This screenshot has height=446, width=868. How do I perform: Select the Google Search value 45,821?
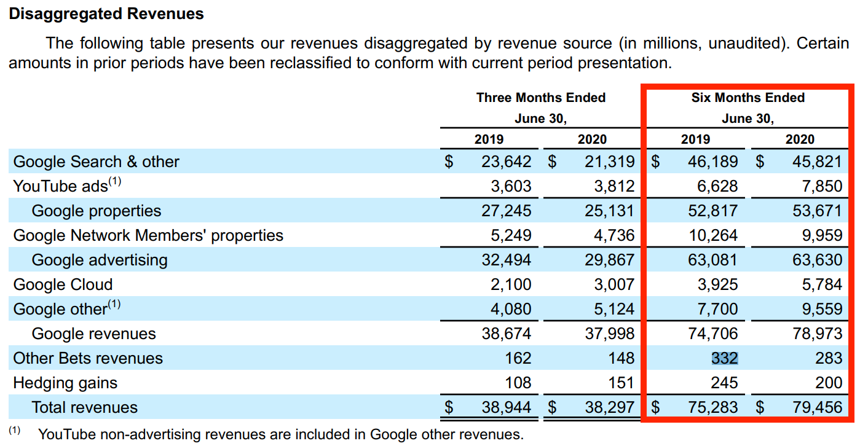pos(817,162)
